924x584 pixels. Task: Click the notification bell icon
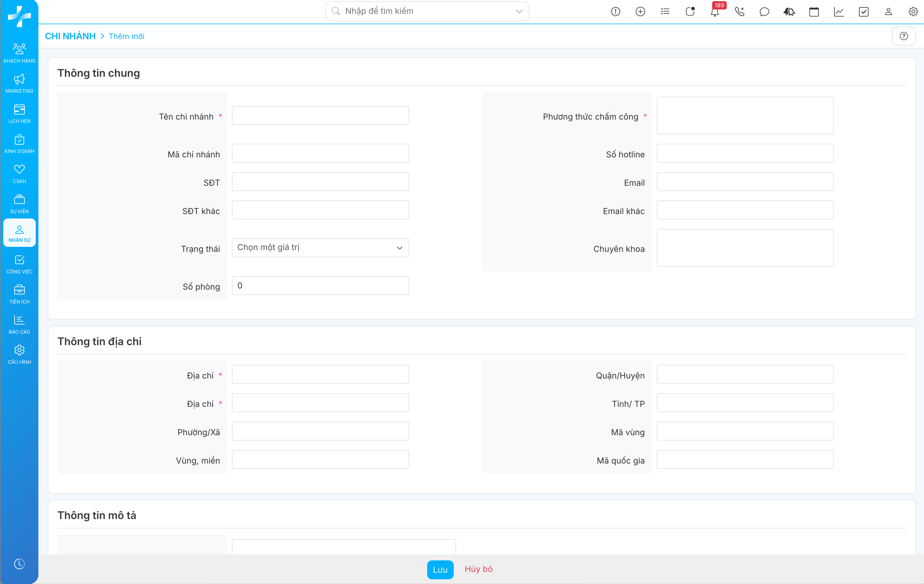click(715, 12)
